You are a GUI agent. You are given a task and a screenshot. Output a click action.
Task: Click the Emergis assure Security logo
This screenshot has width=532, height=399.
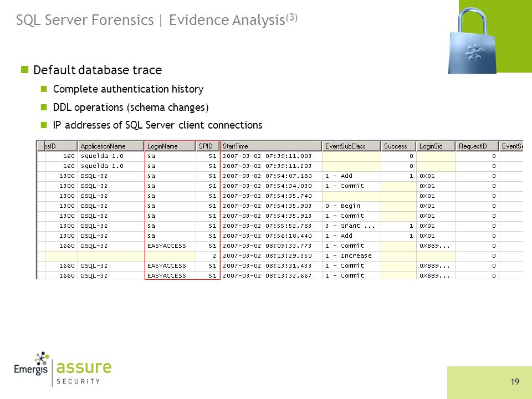click(x=63, y=369)
